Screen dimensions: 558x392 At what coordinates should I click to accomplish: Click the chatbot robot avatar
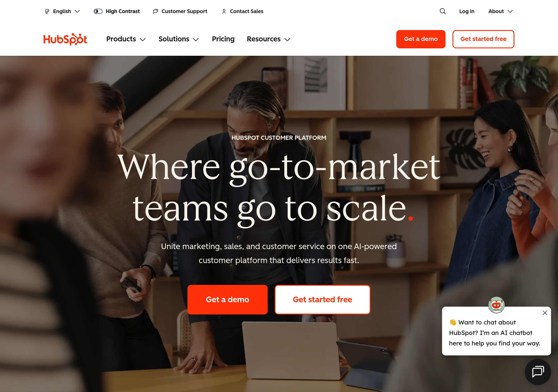click(x=496, y=305)
